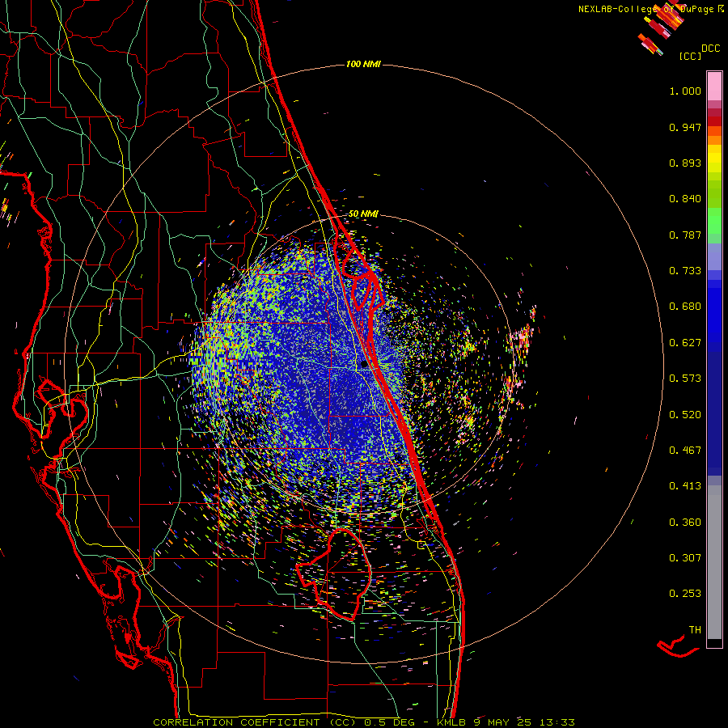Click the black radar site dot at center

click(x=364, y=365)
